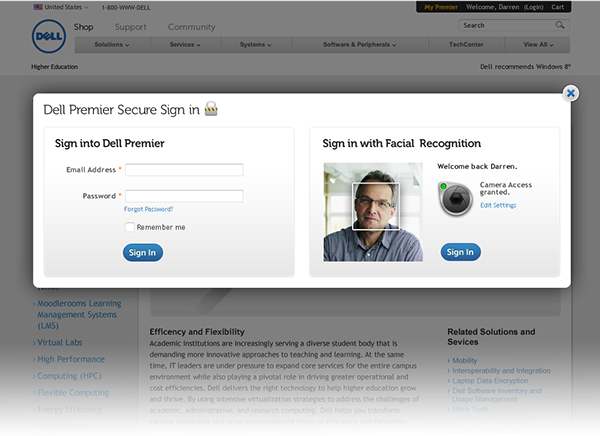Click Sign In under password form
The height and width of the screenshot is (436, 600).
pos(143,253)
